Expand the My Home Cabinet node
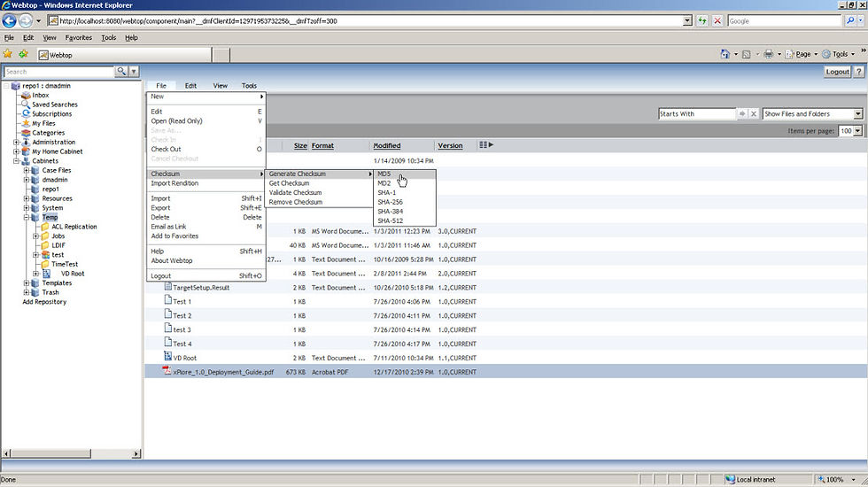The width and height of the screenshot is (868, 487). (x=16, y=151)
